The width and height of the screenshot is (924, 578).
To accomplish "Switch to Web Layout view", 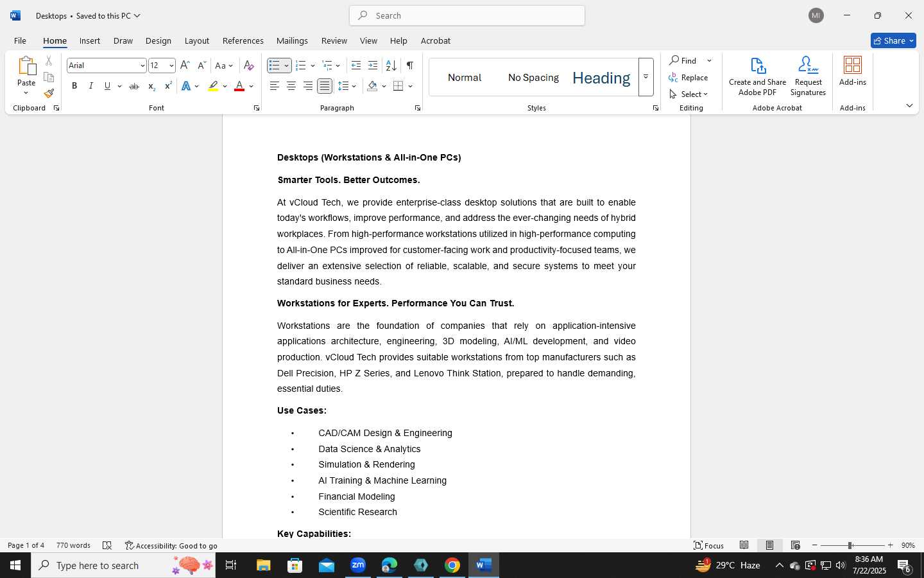I will tap(795, 545).
